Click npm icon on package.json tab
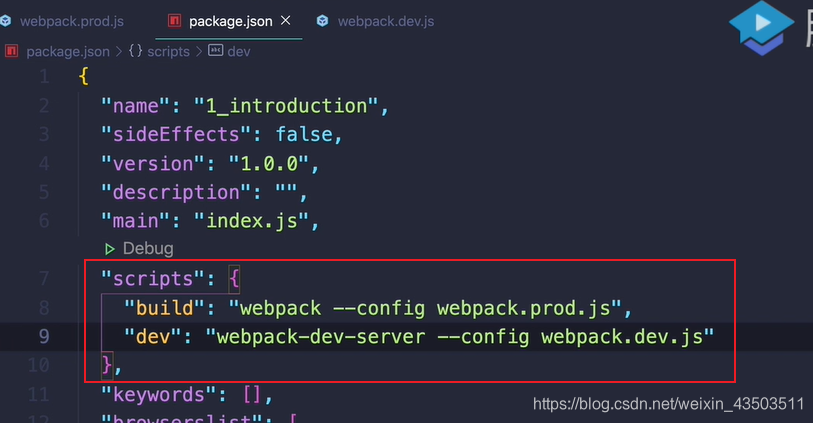The height and width of the screenshot is (423, 813). coord(175,21)
